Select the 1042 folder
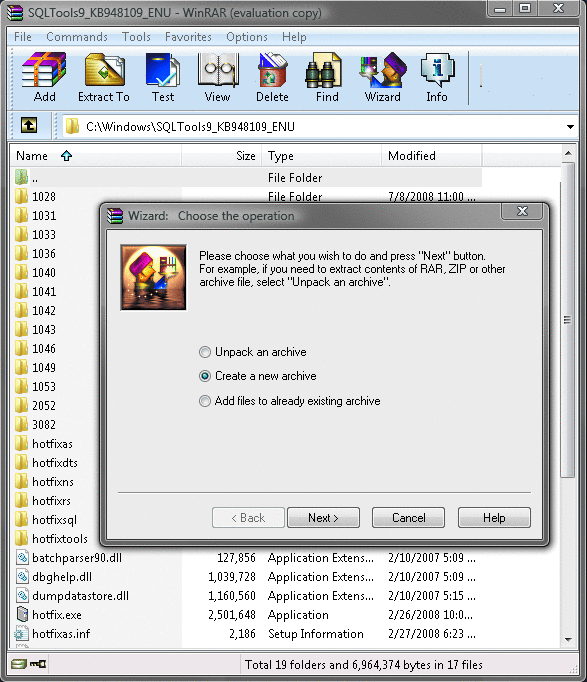 pyautogui.click(x=36, y=311)
